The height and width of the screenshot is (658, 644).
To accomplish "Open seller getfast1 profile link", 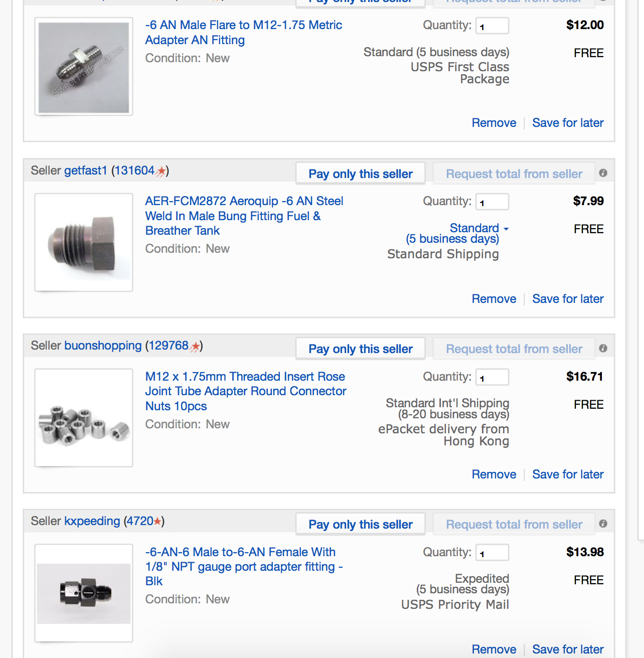I will click(x=86, y=171).
